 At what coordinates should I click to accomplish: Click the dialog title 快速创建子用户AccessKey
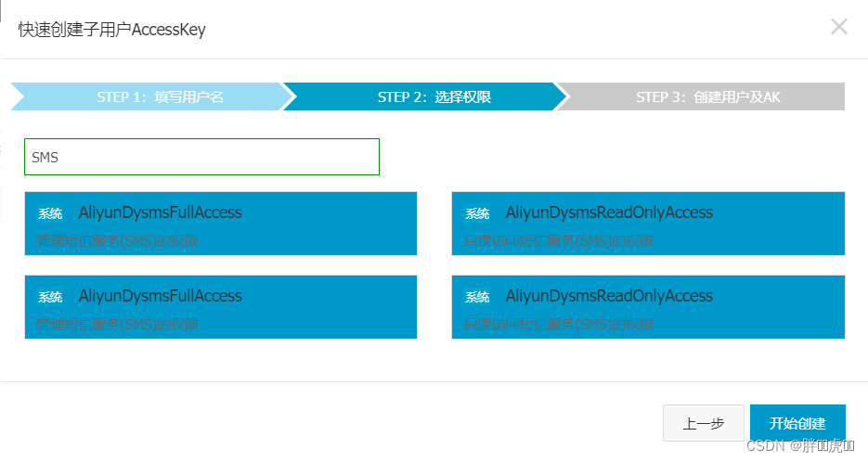pyautogui.click(x=111, y=30)
